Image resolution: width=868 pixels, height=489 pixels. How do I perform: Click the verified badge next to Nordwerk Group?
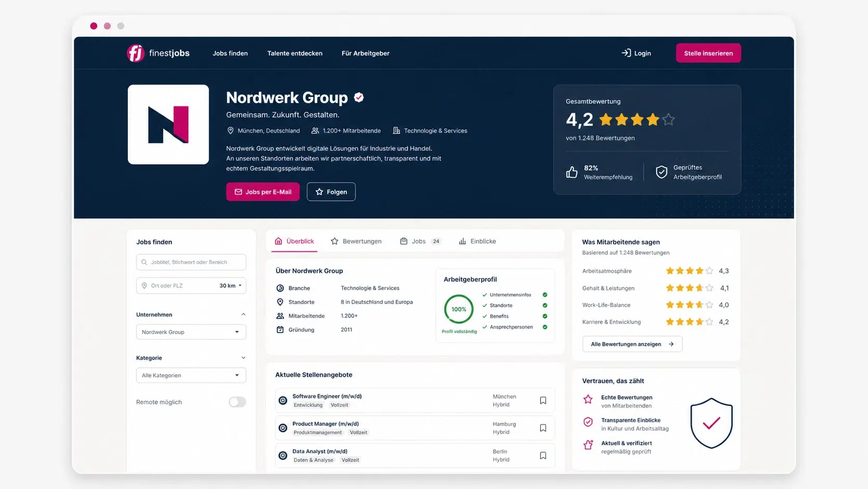pyautogui.click(x=359, y=97)
